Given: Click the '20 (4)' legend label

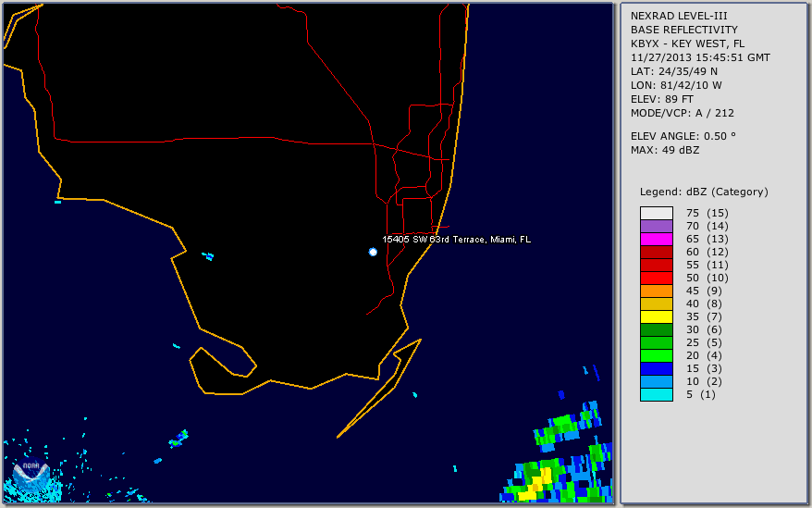Looking at the screenshot, I should point(705,355).
